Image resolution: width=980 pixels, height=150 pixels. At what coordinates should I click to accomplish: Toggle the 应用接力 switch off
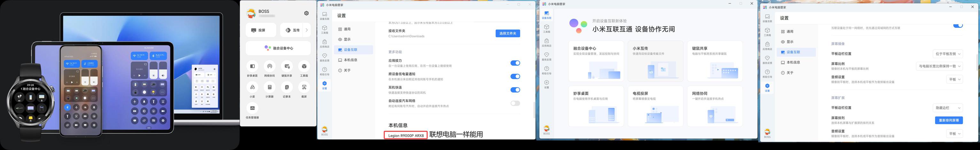(x=515, y=63)
